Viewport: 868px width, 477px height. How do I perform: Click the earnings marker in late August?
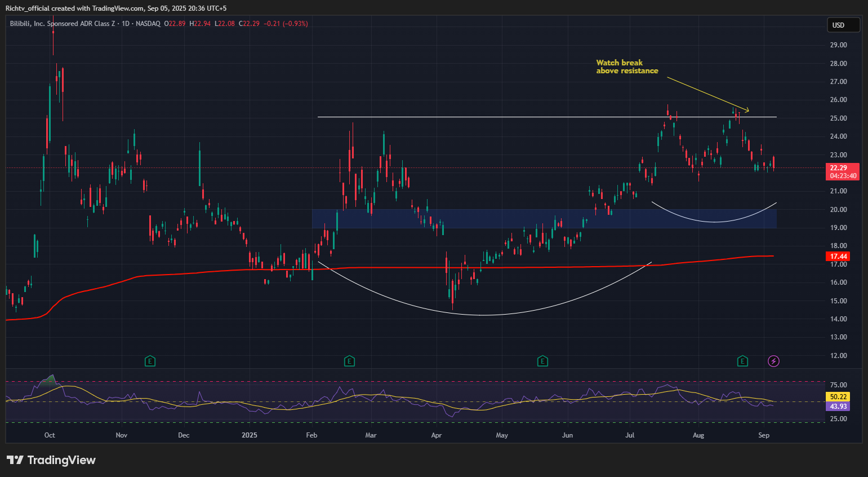[x=742, y=361]
